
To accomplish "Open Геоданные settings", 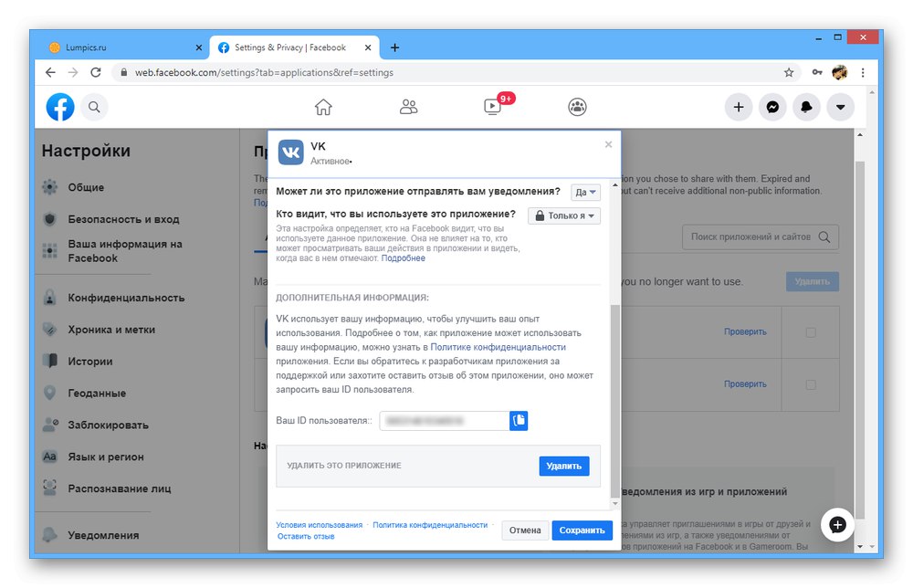I will [97, 393].
